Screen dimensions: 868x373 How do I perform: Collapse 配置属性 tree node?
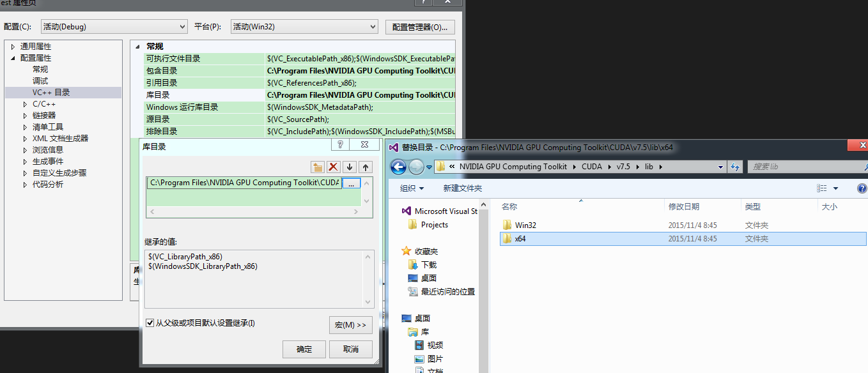pyautogui.click(x=13, y=58)
